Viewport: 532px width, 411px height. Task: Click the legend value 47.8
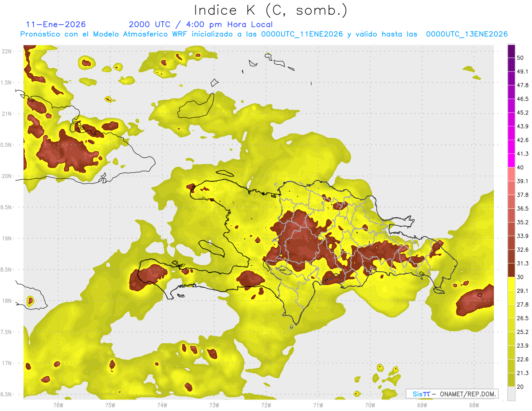tap(523, 85)
